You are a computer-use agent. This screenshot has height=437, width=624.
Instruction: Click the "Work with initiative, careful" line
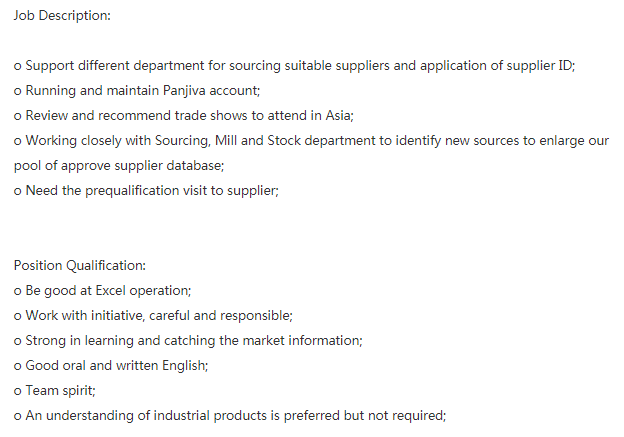pyautogui.click(x=153, y=315)
